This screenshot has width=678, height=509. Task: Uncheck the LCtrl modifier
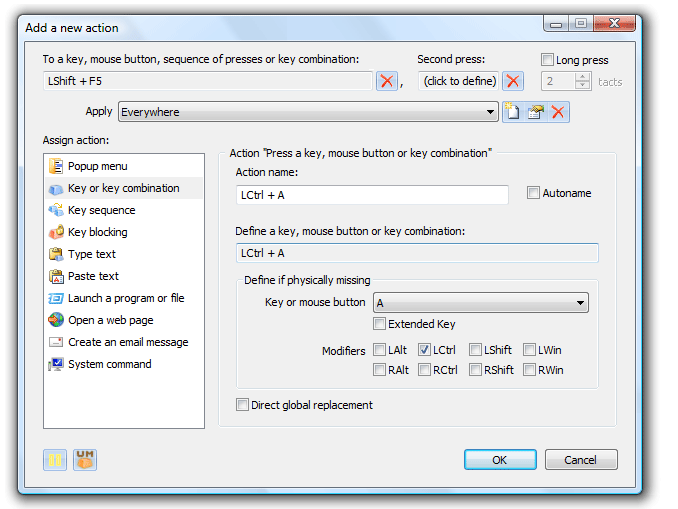click(424, 349)
